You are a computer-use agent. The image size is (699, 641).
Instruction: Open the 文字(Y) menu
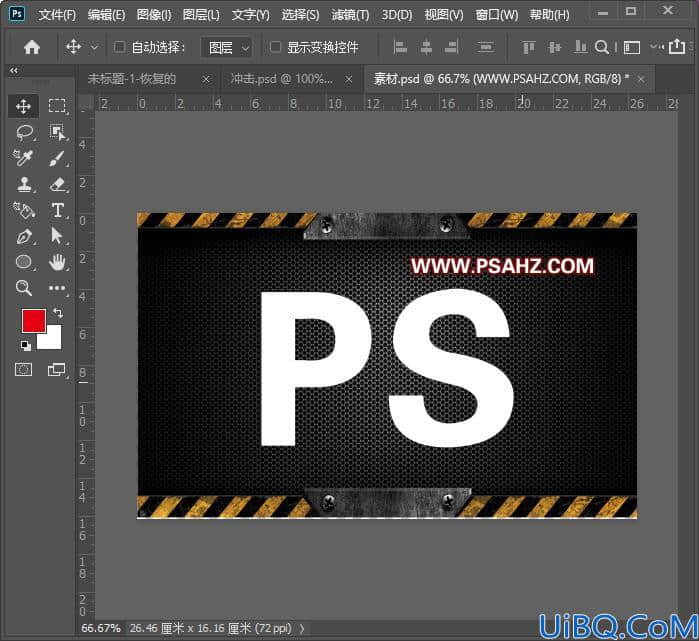pos(251,15)
